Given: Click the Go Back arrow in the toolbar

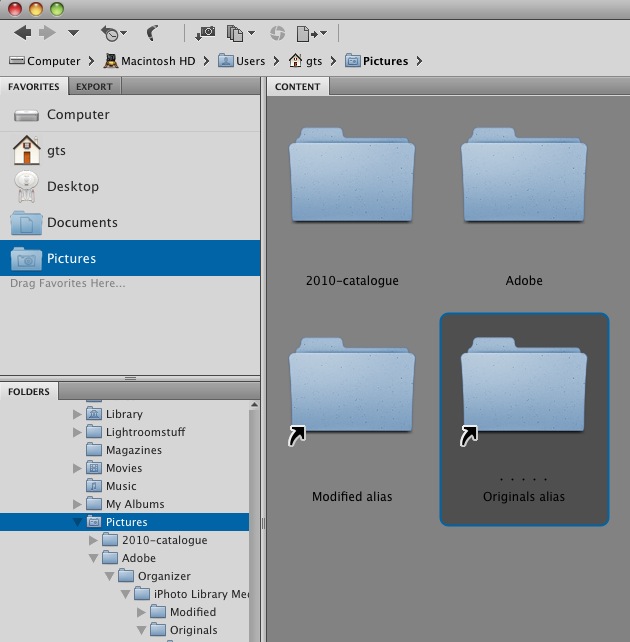Looking at the screenshot, I should pos(22,33).
